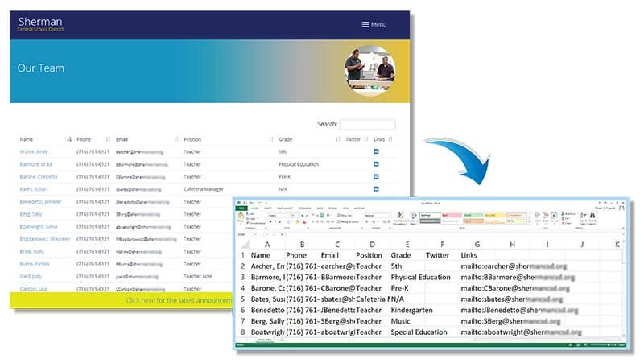
Task: Click inside the Search input field
Action: pos(367,125)
